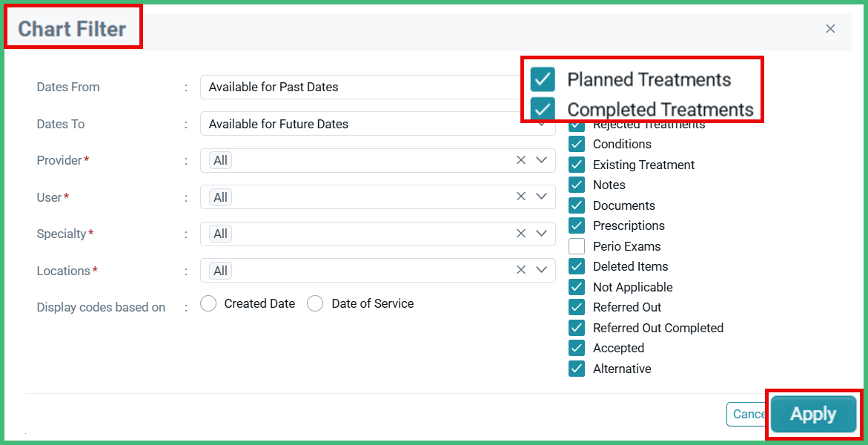Clear the Locations field selection
Image resolution: width=868 pixels, height=445 pixels.
pos(520,270)
